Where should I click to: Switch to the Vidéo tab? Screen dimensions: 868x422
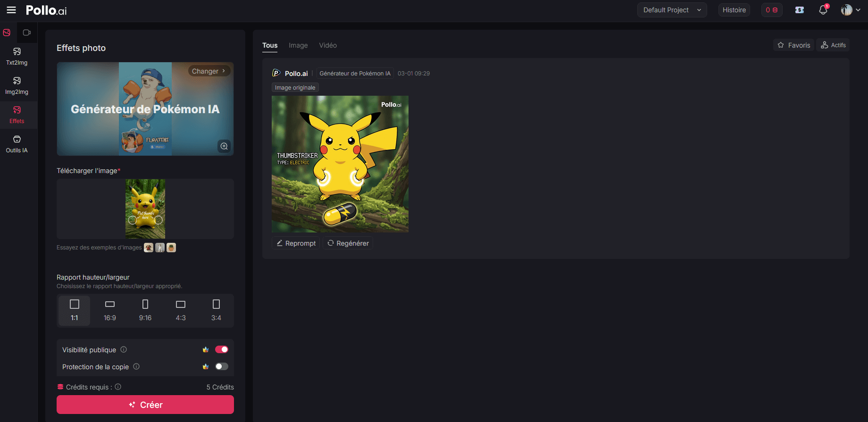point(328,45)
